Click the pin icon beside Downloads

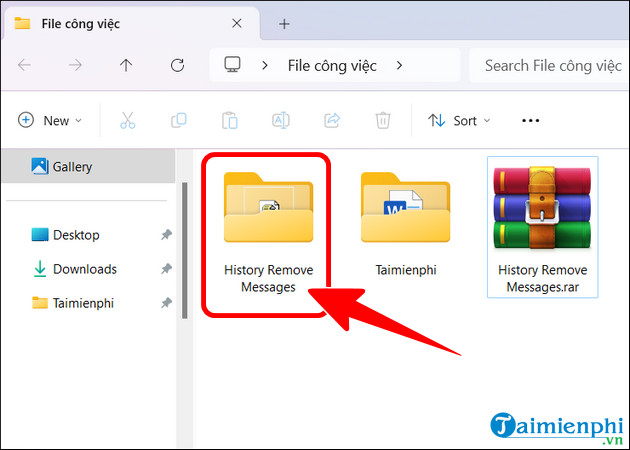(x=166, y=269)
